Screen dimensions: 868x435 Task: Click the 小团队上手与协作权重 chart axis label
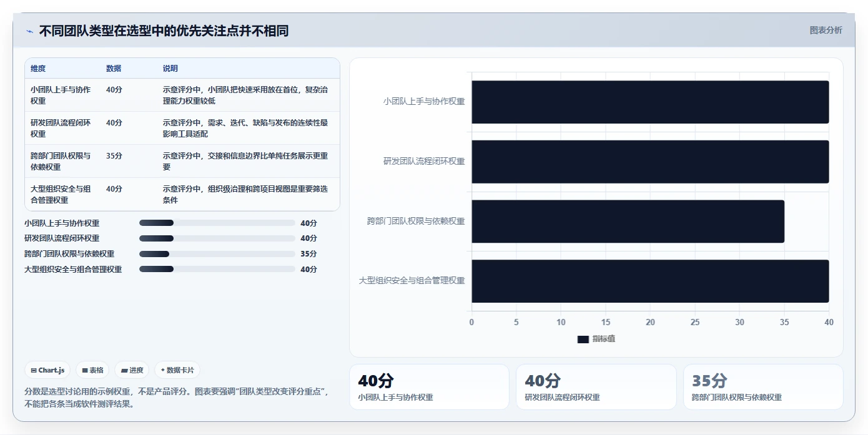(x=424, y=101)
